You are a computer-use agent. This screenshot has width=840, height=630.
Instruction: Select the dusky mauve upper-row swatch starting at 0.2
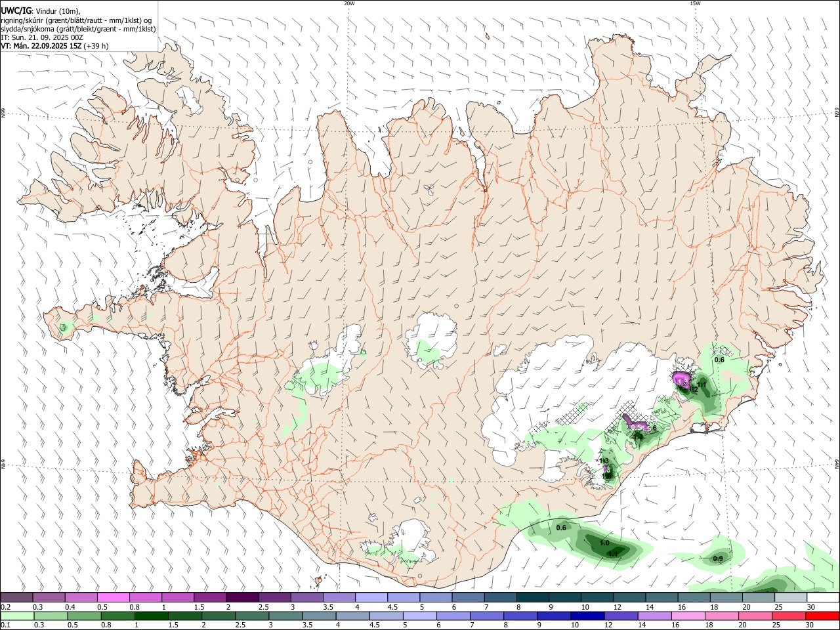[16, 598]
